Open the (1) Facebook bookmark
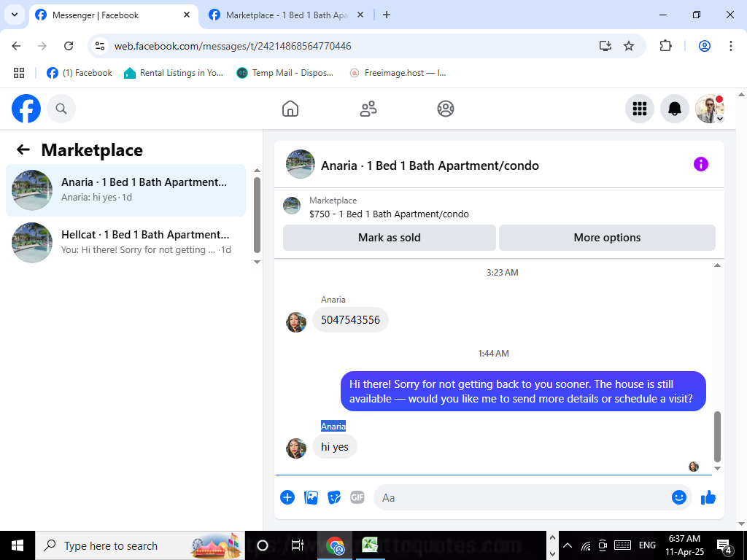Screen dimensions: 747x560 (x=80, y=73)
